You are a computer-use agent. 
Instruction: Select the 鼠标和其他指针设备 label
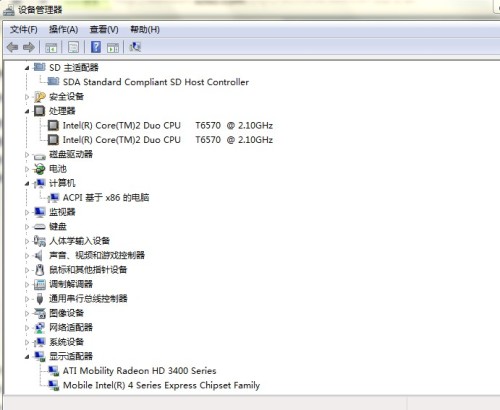(88, 270)
